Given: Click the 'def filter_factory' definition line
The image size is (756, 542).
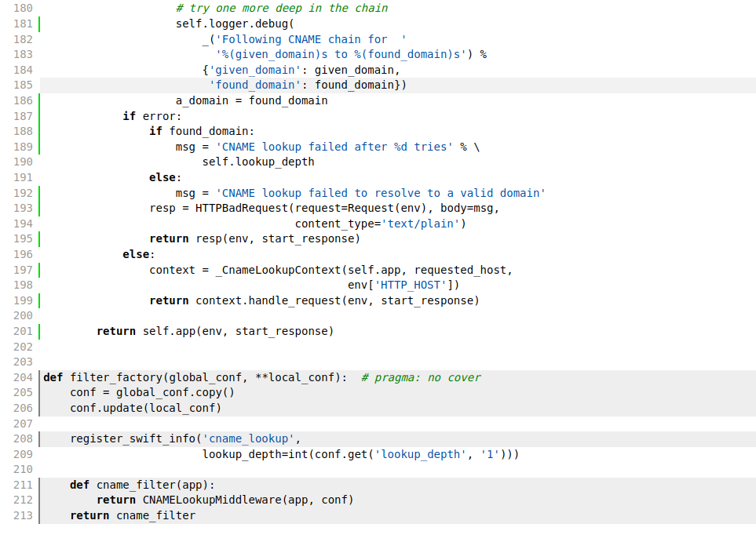Looking at the screenshot, I should point(195,378).
